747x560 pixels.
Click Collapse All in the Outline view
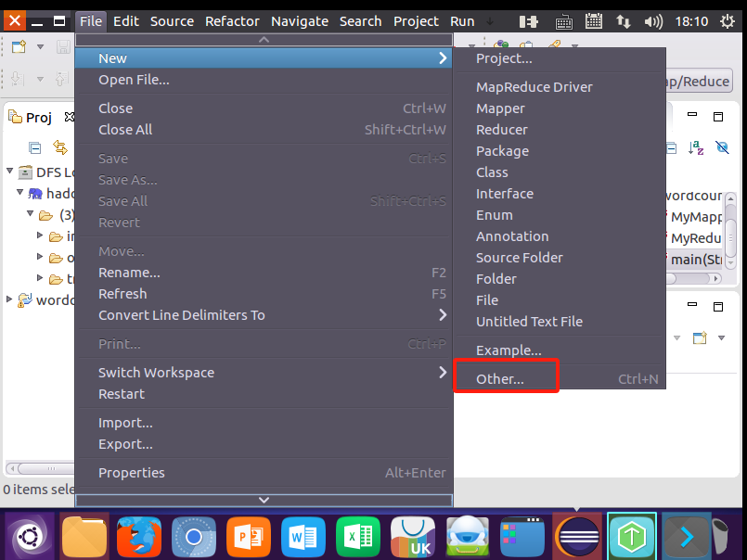point(671,146)
